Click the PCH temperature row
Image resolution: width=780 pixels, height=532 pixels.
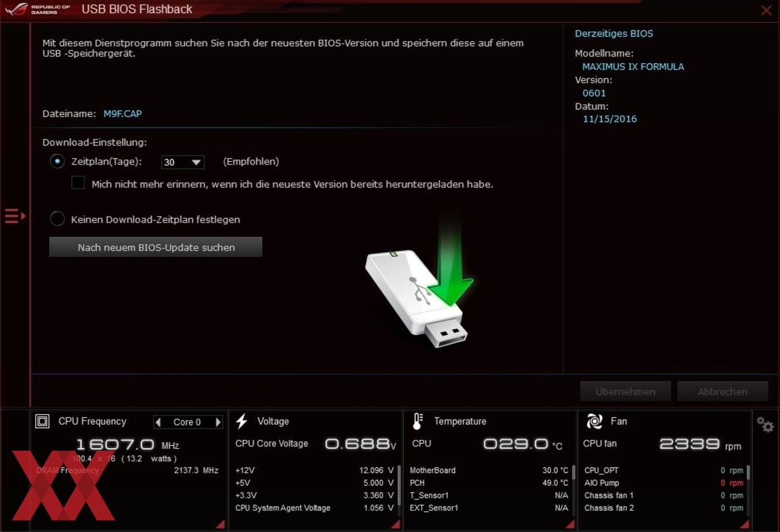[489, 483]
